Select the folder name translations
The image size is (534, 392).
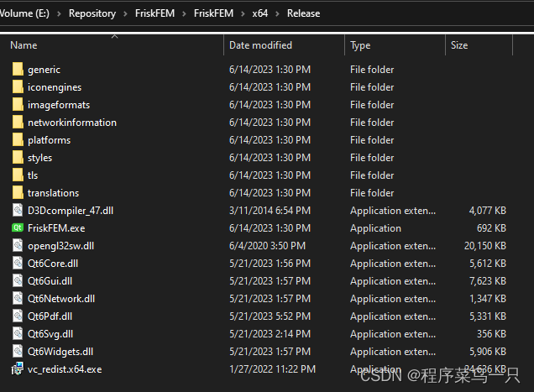[54, 193]
